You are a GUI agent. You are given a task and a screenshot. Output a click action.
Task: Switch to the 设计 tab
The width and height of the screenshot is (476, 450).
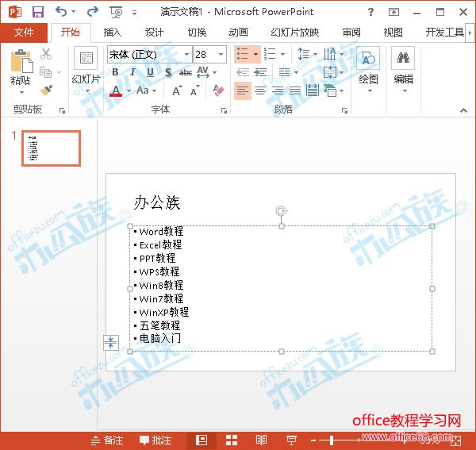(x=154, y=32)
